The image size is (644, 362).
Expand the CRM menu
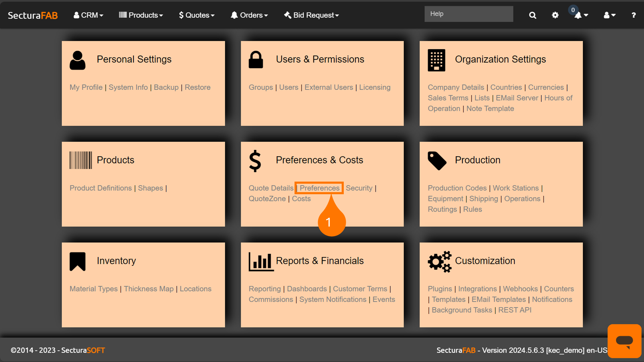[x=89, y=15]
